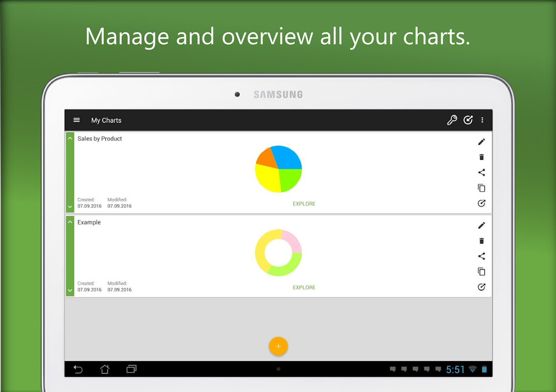The width and height of the screenshot is (556, 392).
Task: Open the three-dot overflow menu
Action: pos(482,120)
